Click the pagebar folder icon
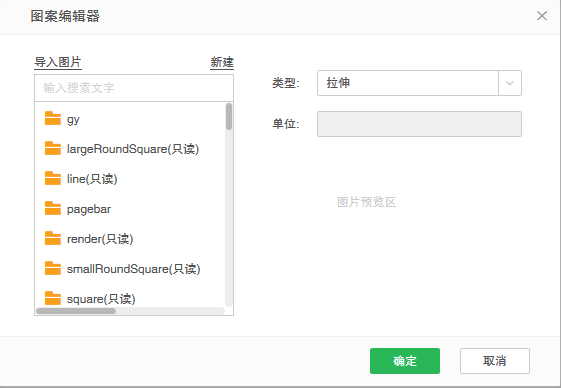Screen dimensions: 561x388 (53, 208)
